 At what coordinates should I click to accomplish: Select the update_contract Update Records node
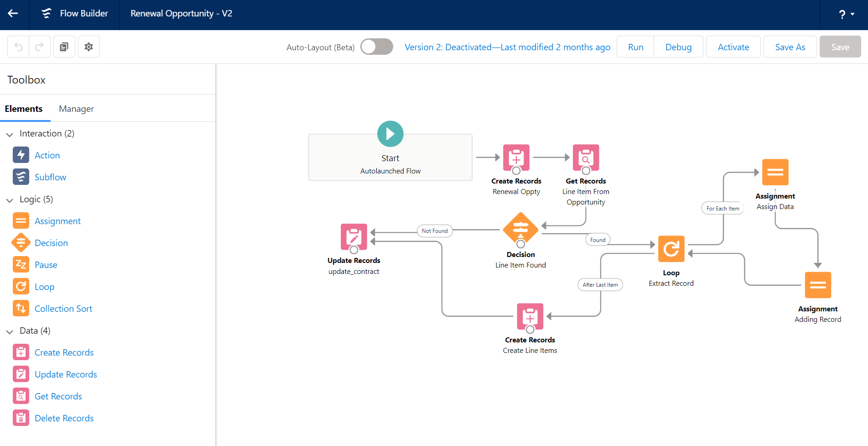click(x=354, y=237)
